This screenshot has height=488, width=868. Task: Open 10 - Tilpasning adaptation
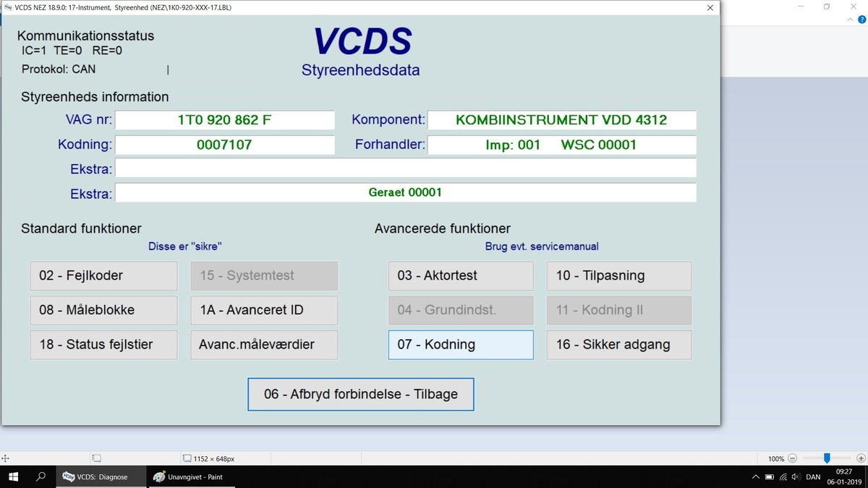pyautogui.click(x=619, y=275)
